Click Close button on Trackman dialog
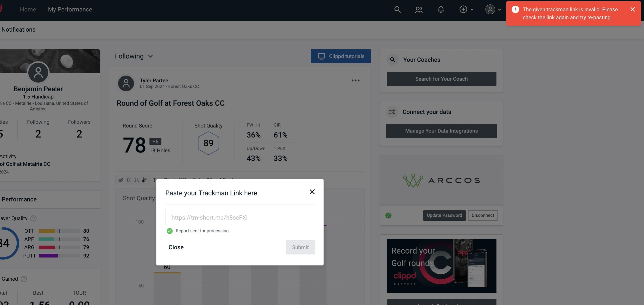The width and height of the screenshot is (644, 305). coord(176,247)
